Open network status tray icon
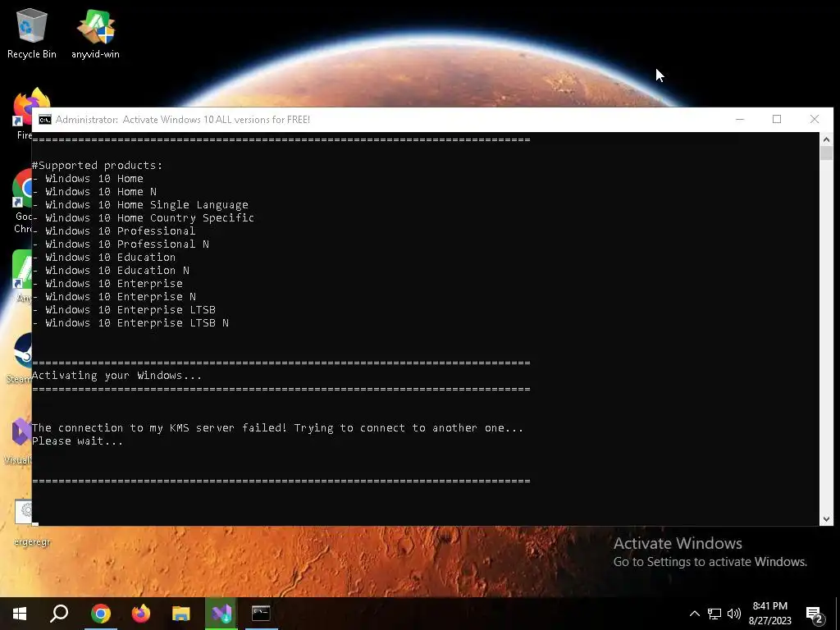Screen dimensions: 840x630 [714, 614]
